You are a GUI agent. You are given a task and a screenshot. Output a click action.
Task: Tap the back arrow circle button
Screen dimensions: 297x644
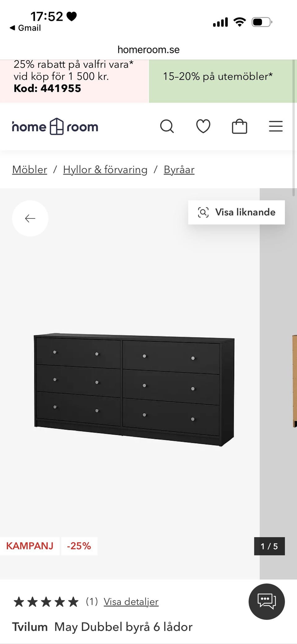pyautogui.click(x=30, y=218)
